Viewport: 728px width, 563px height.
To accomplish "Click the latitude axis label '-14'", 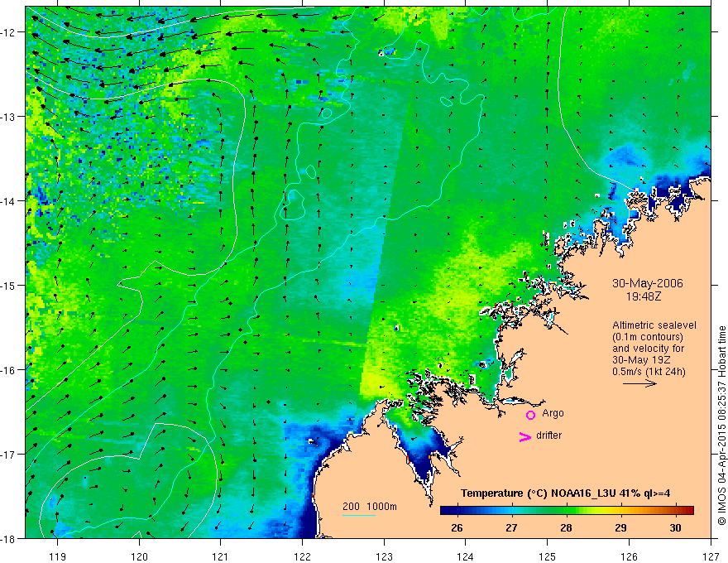I will point(9,201).
